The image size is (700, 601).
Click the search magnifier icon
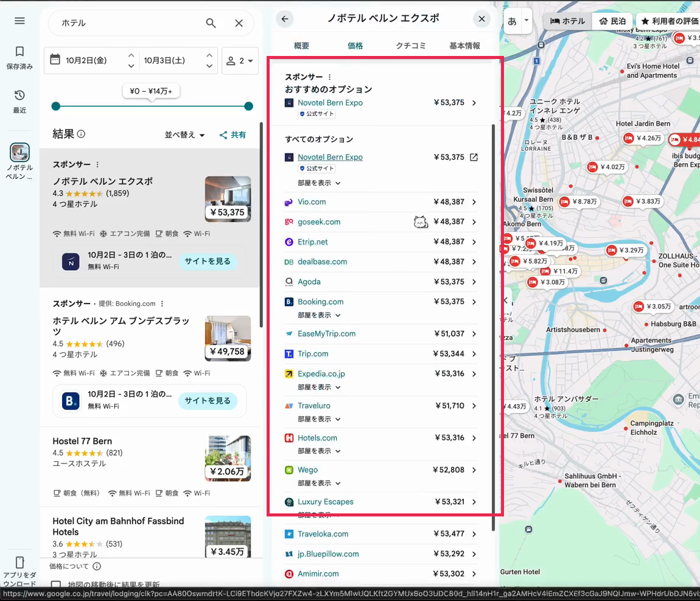point(211,23)
